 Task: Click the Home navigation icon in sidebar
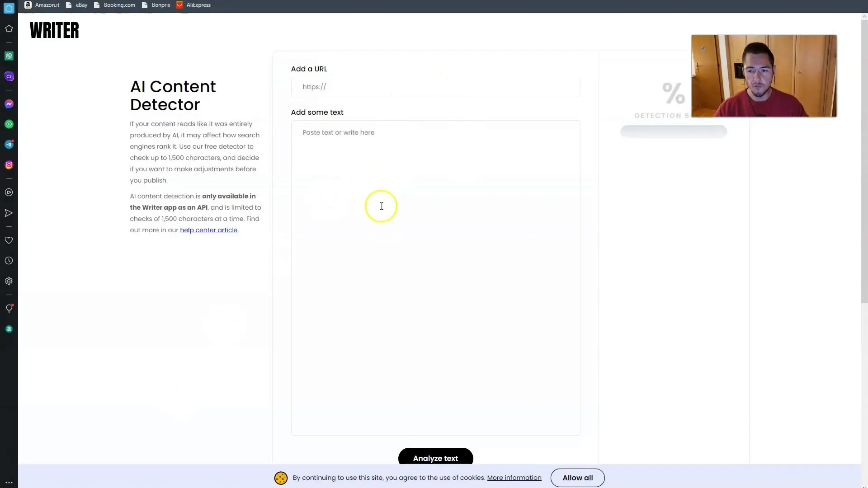coord(9,28)
